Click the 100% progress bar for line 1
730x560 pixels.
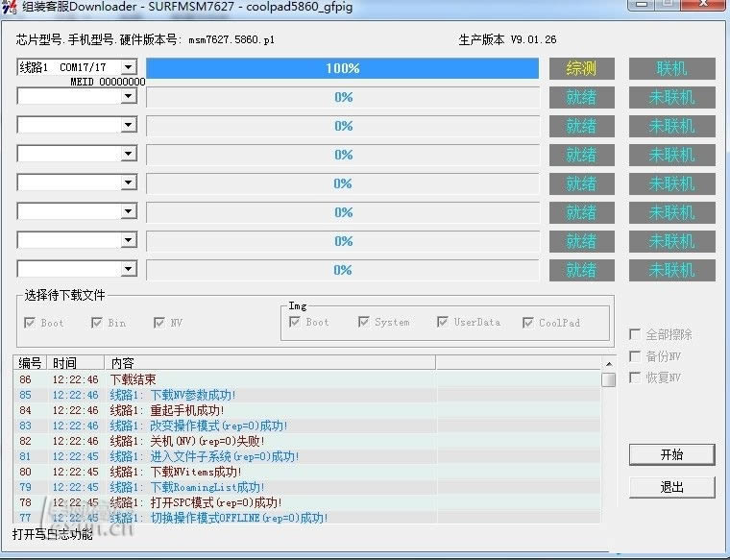pos(342,68)
